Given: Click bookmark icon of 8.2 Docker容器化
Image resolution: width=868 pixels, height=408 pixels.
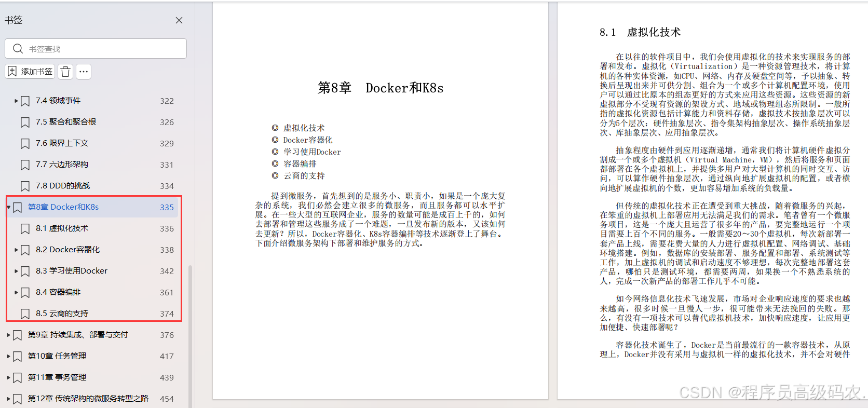Looking at the screenshot, I should (x=25, y=250).
